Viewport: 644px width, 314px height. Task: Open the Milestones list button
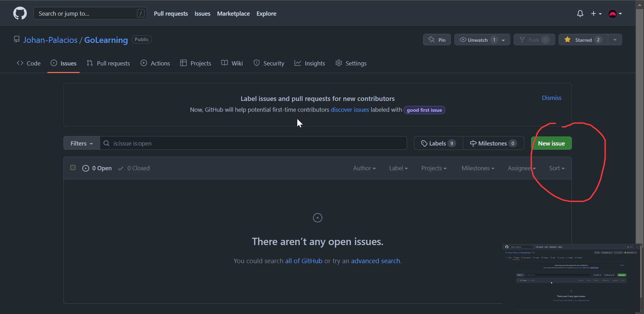point(493,143)
